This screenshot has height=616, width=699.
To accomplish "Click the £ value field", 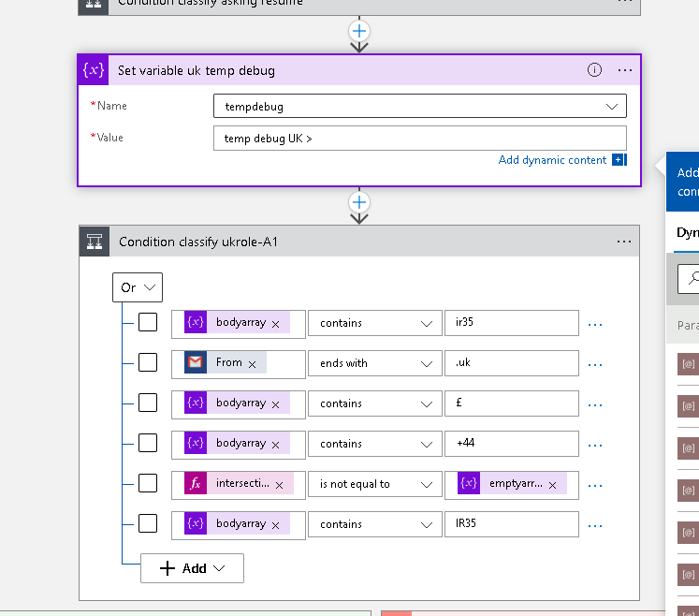I will click(x=512, y=403).
